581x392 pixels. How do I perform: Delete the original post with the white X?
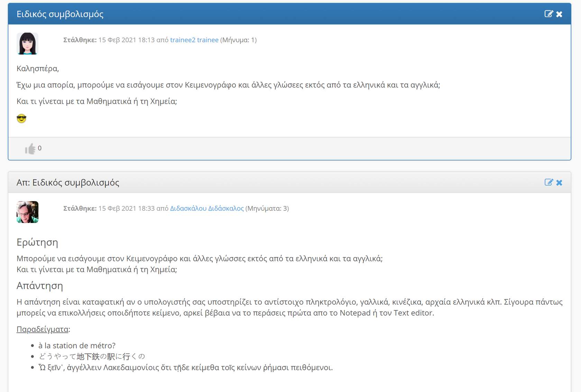559,14
